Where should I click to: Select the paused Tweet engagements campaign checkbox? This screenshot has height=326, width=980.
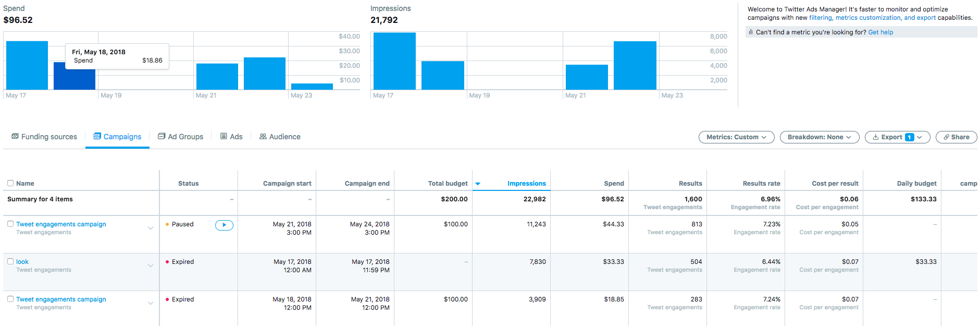click(x=10, y=224)
